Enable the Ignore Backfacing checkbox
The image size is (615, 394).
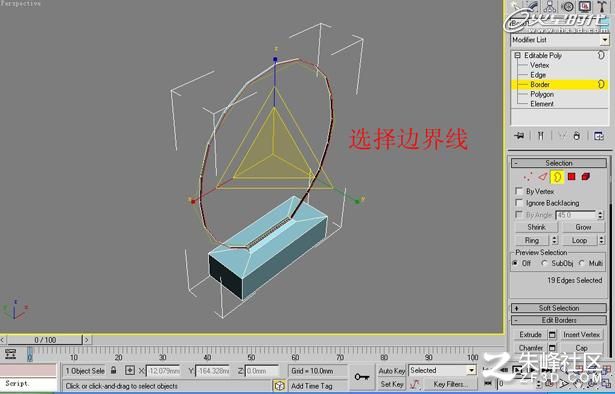(519, 203)
